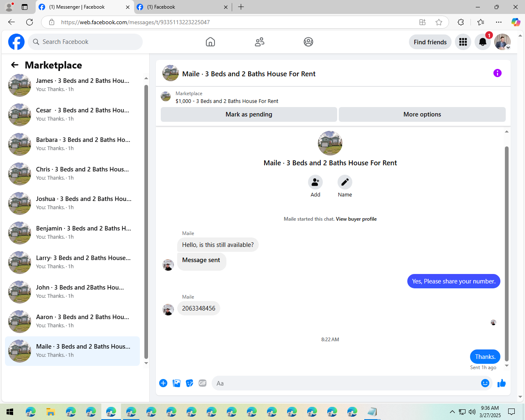
Task: Open the Windows Start menu
Action: [10, 412]
